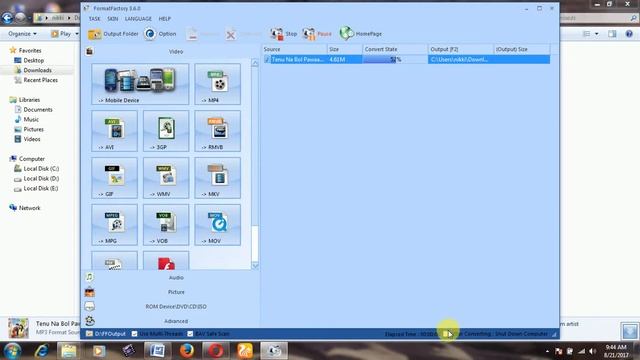Select Network in the Explorer sidebar
640x360 pixels.
coord(29,208)
